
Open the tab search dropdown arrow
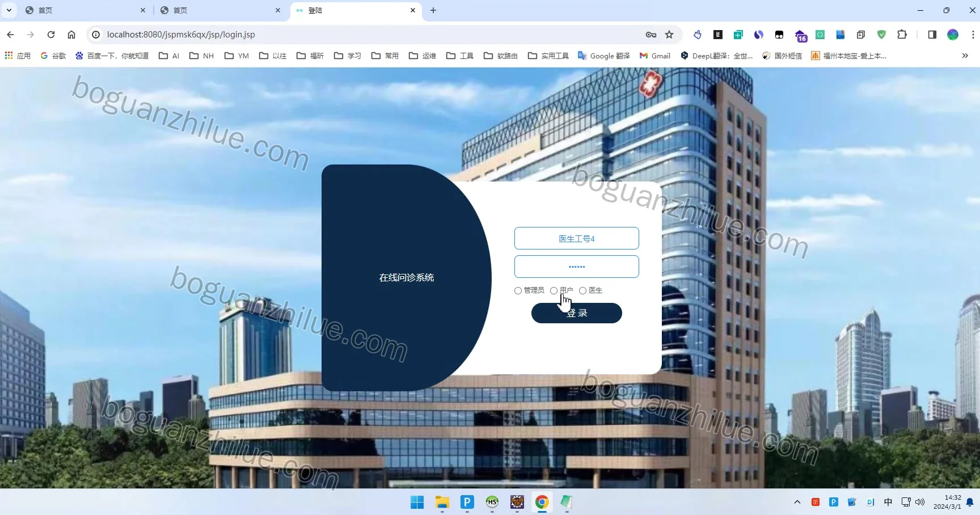pyautogui.click(x=9, y=10)
